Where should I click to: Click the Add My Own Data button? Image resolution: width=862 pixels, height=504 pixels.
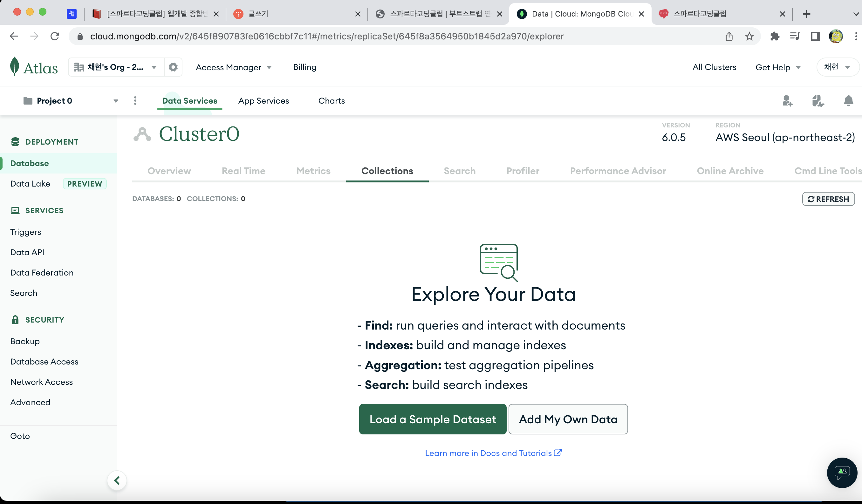(x=568, y=419)
